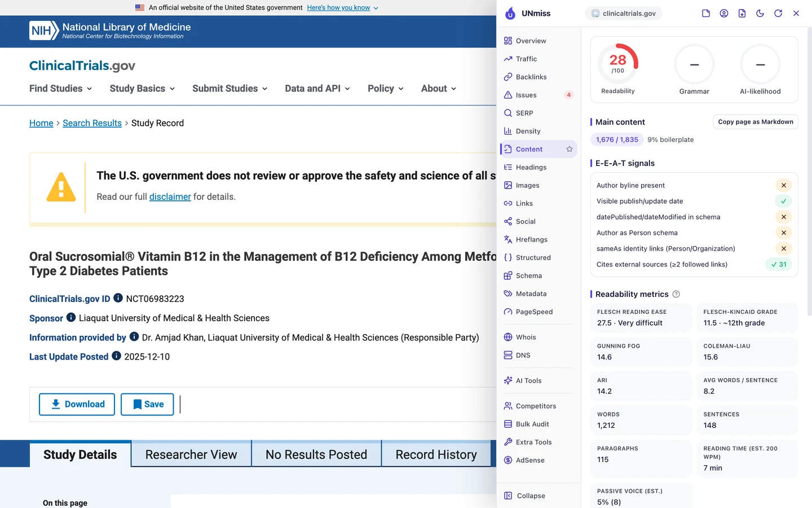Toggle dark mode with the moon icon
Image resolution: width=812 pixels, height=508 pixels.
pos(760,14)
